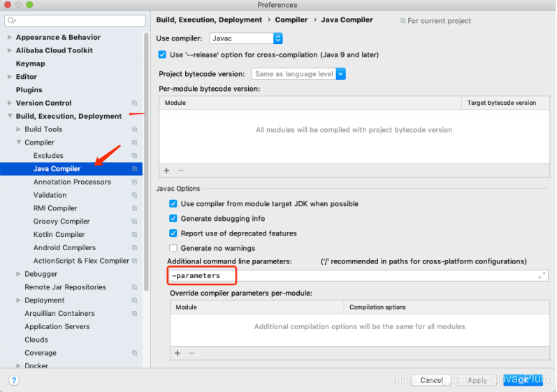
Task: Click the Target bytecode version column header
Action: point(502,103)
